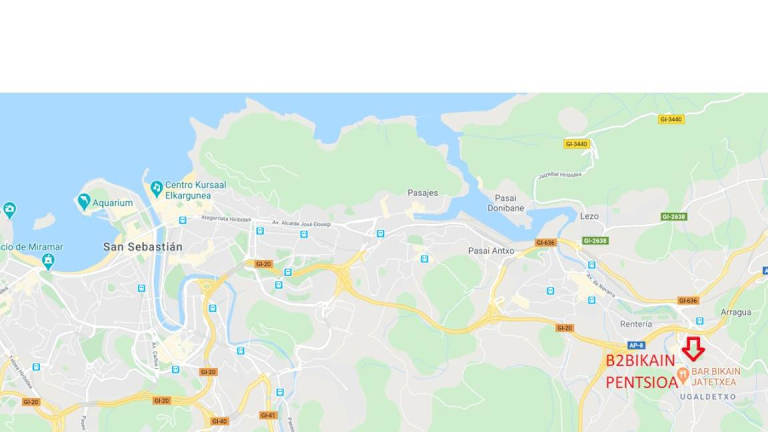Select the Pasai Antxo label
The width and height of the screenshot is (768, 432).
[x=491, y=251]
